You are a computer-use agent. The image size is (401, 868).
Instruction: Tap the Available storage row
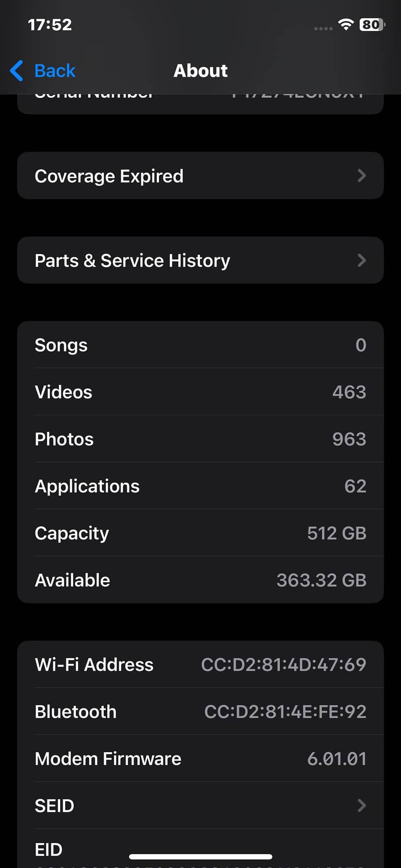click(x=200, y=580)
